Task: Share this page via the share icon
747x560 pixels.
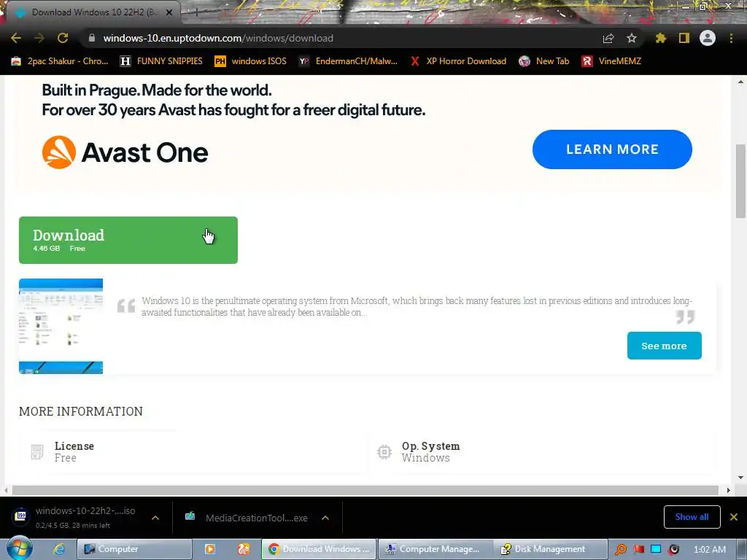Action: [x=608, y=38]
